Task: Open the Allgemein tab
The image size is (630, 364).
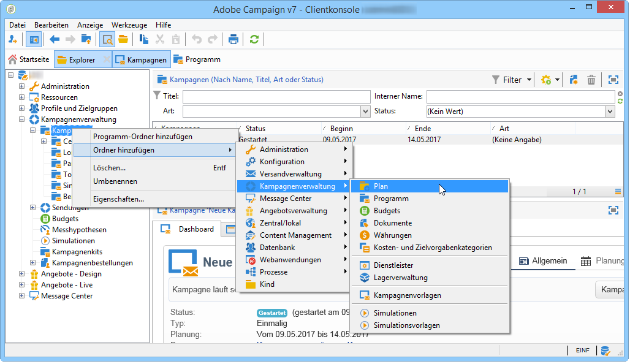Action: click(x=543, y=261)
